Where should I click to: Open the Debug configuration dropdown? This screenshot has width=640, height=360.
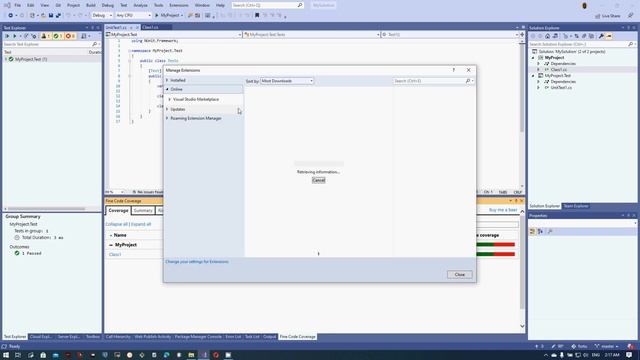tap(102, 16)
